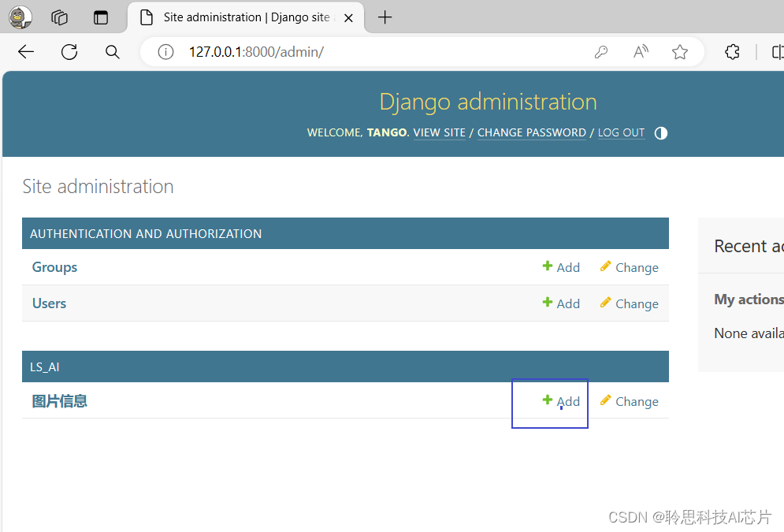Reload the current page
The image size is (784, 532).
tap(69, 51)
